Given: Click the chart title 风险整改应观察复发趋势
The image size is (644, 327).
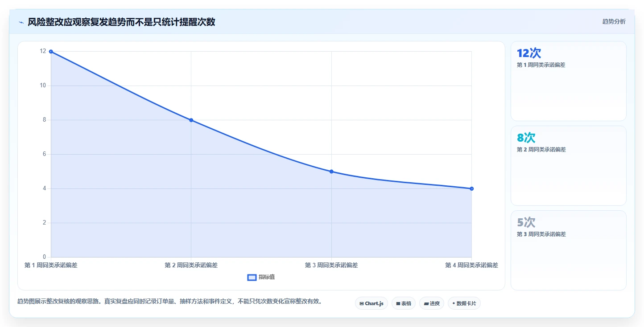Looking at the screenshot, I should [121, 22].
